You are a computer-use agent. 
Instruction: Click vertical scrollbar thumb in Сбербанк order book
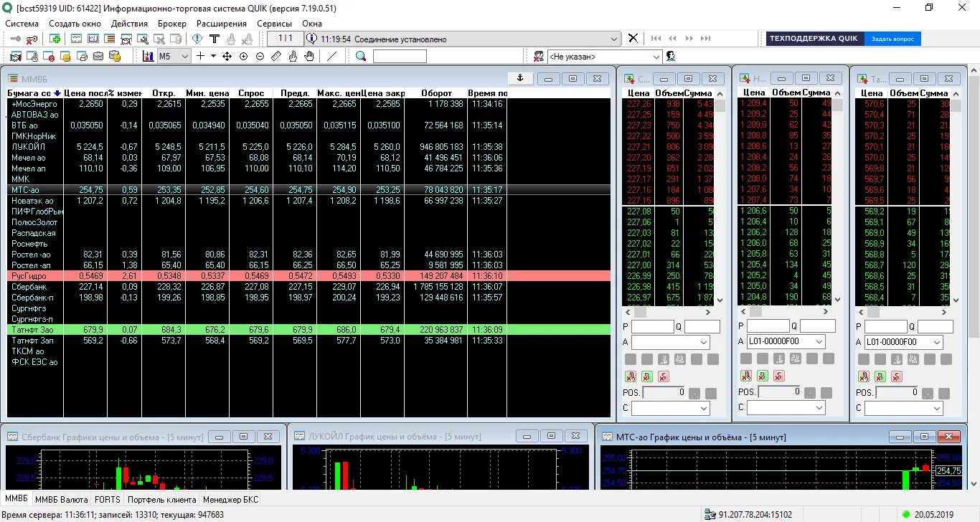click(720, 106)
